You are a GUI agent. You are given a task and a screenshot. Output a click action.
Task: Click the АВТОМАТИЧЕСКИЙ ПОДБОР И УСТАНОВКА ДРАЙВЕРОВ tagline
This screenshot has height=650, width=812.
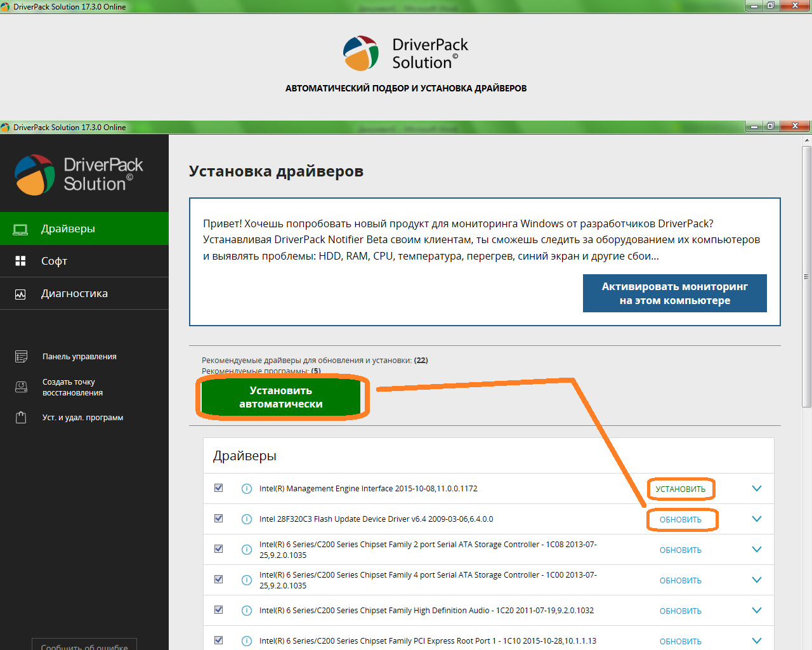click(x=406, y=88)
